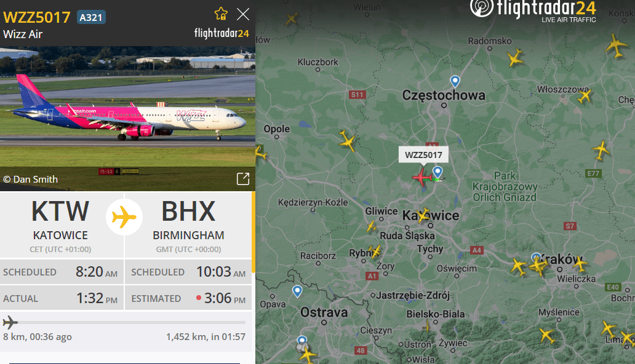Select the yellow aircraft near Włoszczowa

point(585,97)
